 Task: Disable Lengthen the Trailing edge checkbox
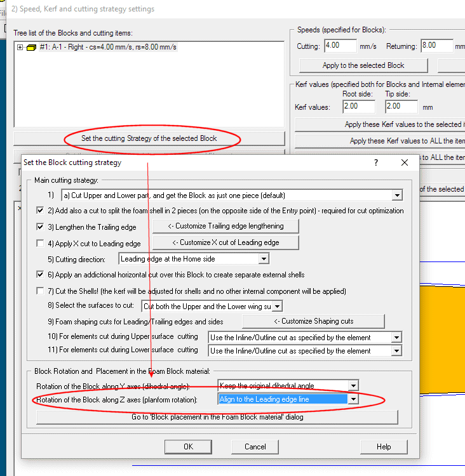pyautogui.click(x=41, y=227)
